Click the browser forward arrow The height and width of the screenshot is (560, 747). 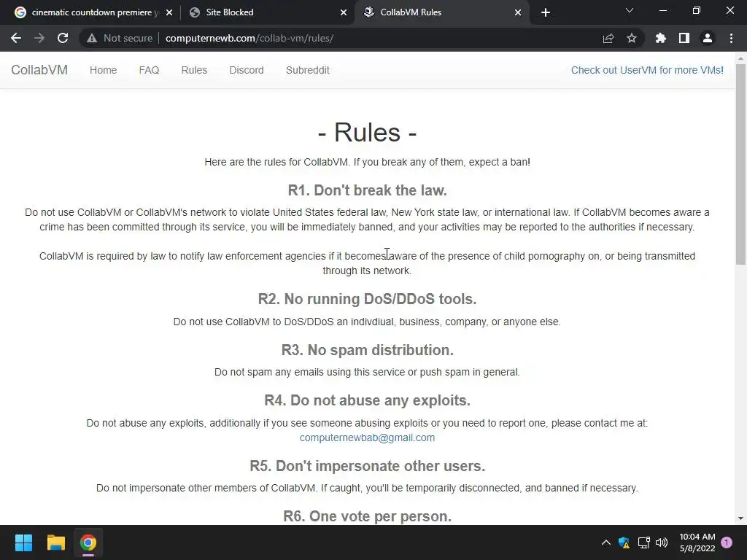(39, 38)
